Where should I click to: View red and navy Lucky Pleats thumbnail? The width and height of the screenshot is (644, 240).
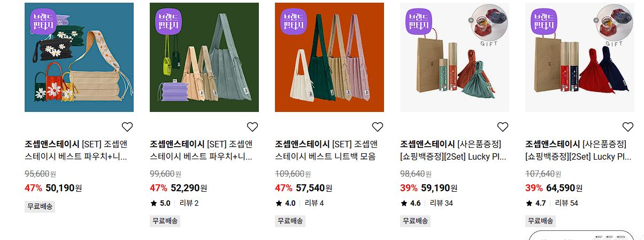pos(580,57)
